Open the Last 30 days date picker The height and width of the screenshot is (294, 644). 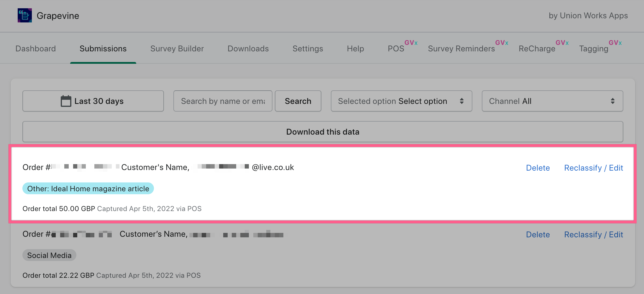click(x=93, y=101)
